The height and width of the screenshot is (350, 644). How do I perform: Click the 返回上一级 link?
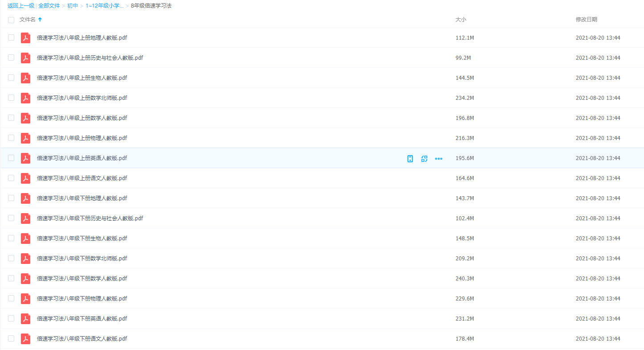tap(21, 6)
